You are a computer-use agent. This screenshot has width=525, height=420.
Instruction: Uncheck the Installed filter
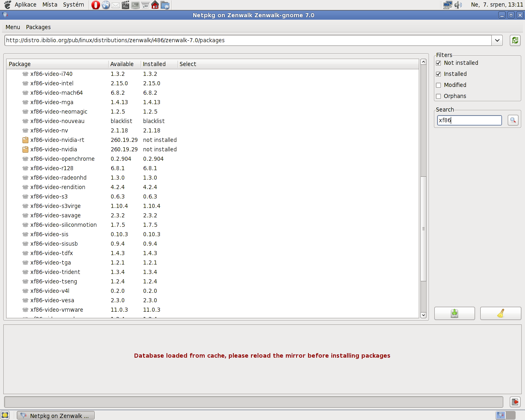click(438, 74)
